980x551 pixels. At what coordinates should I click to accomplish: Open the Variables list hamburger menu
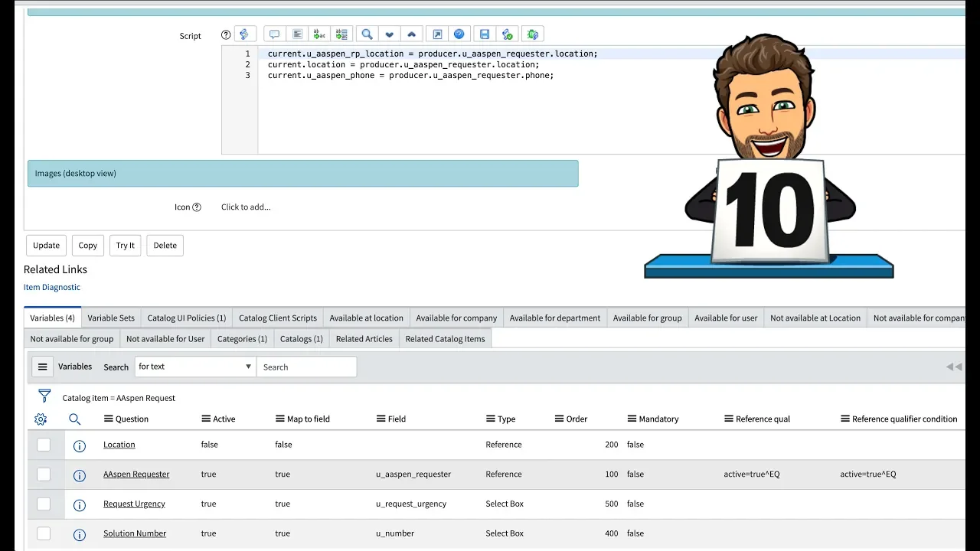point(43,367)
